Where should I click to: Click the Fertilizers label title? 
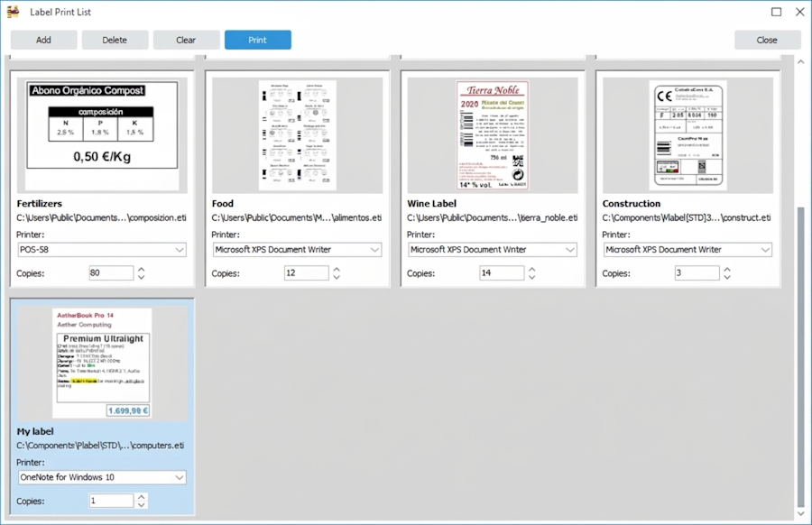(x=40, y=204)
